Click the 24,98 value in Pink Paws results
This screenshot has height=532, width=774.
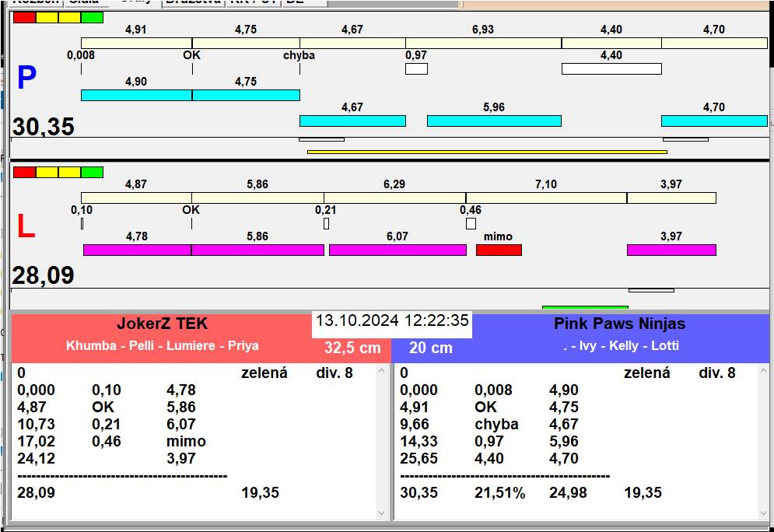pyautogui.click(x=568, y=492)
